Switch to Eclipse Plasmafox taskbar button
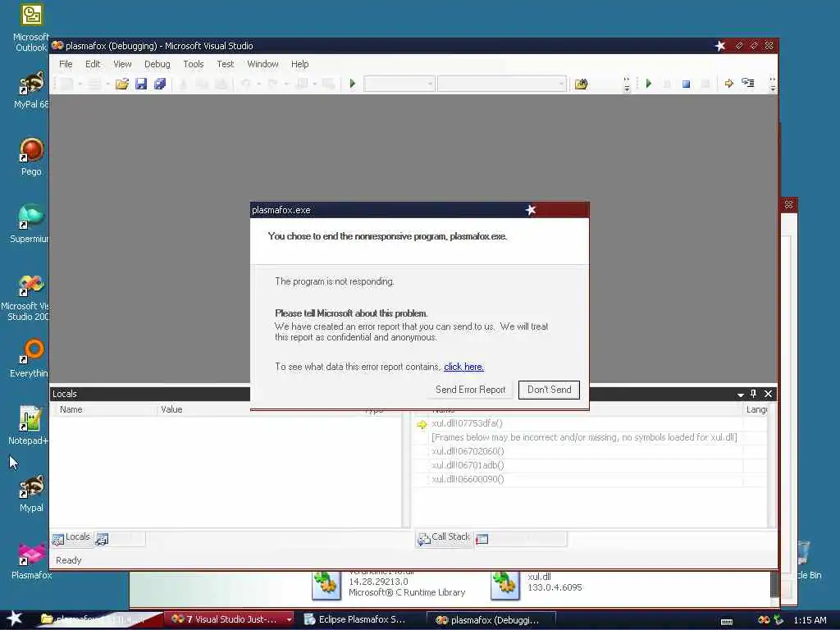 tap(361, 619)
